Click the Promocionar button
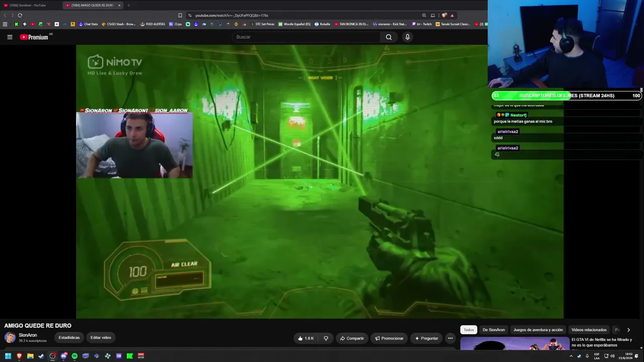Image resolution: width=644 pixels, height=362 pixels. pyautogui.click(x=389, y=338)
